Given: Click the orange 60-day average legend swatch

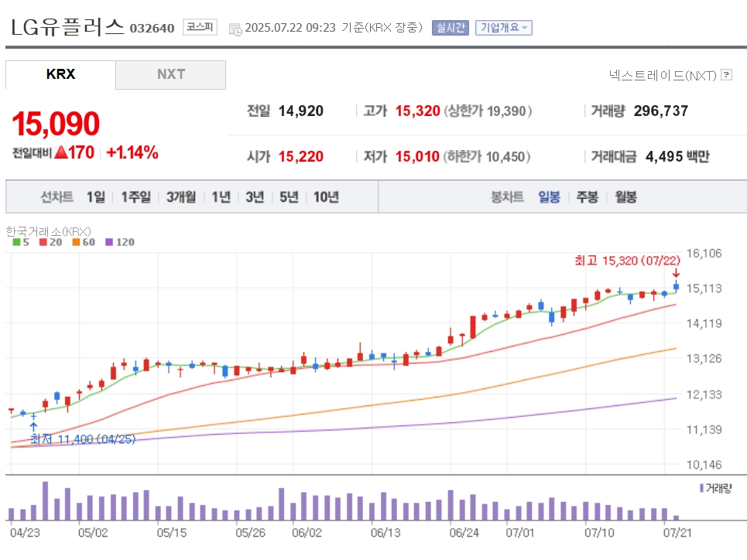Looking at the screenshot, I should (76, 242).
